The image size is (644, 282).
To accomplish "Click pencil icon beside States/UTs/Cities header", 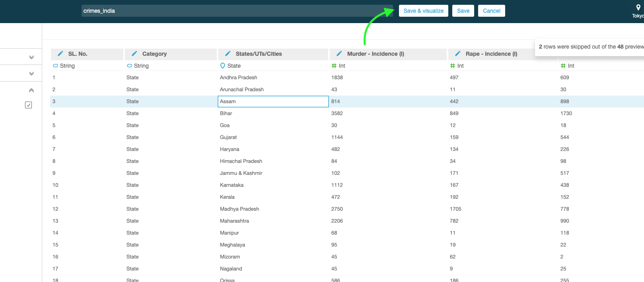I will pyautogui.click(x=228, y=54).
